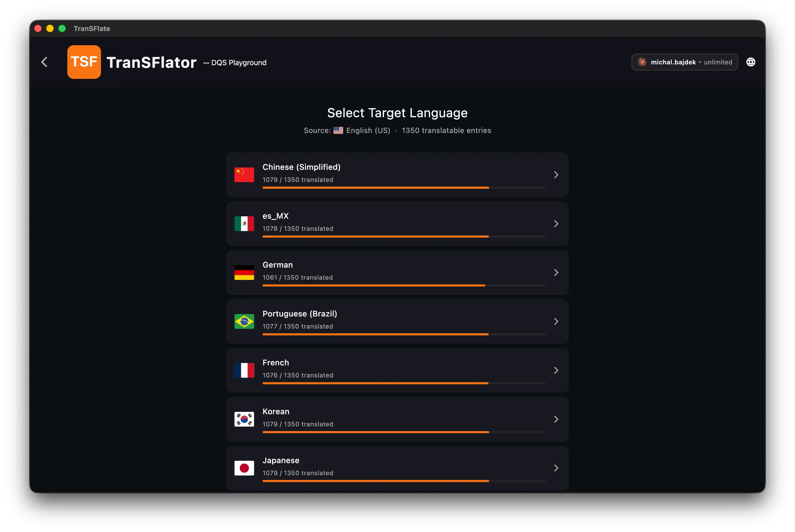Image resolution: width=795 pixels, height=532 pixels.
Task: Open the Portuguese (Brazil) chevron
Action: 556,321
